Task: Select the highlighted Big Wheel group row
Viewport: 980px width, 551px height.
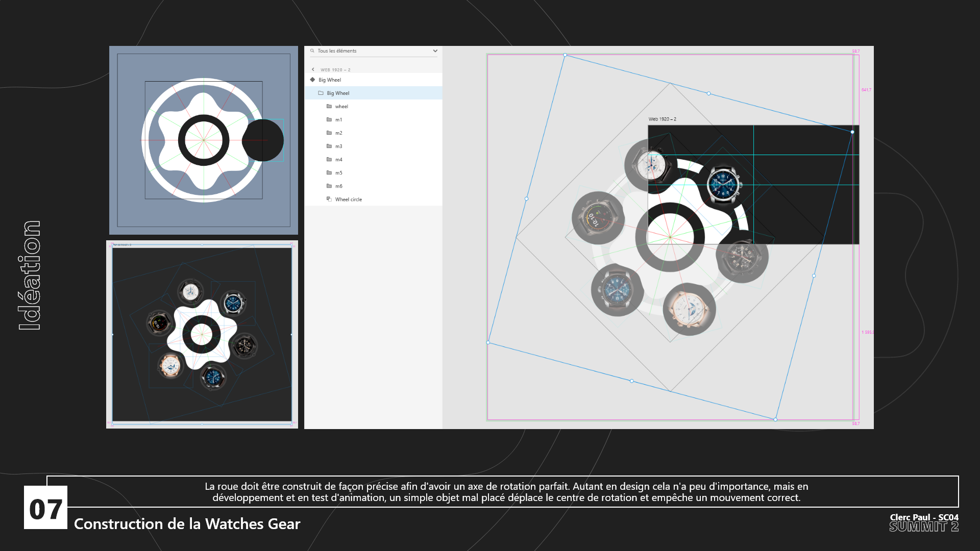Action: pos(373,93)
